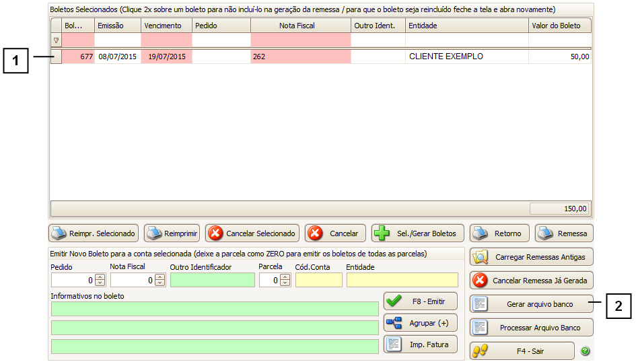The height and width of the screenshot is (364, 636).
Task: Click the green plus icon on Sel./Gerar Boletos
Action: pos(381,233)
